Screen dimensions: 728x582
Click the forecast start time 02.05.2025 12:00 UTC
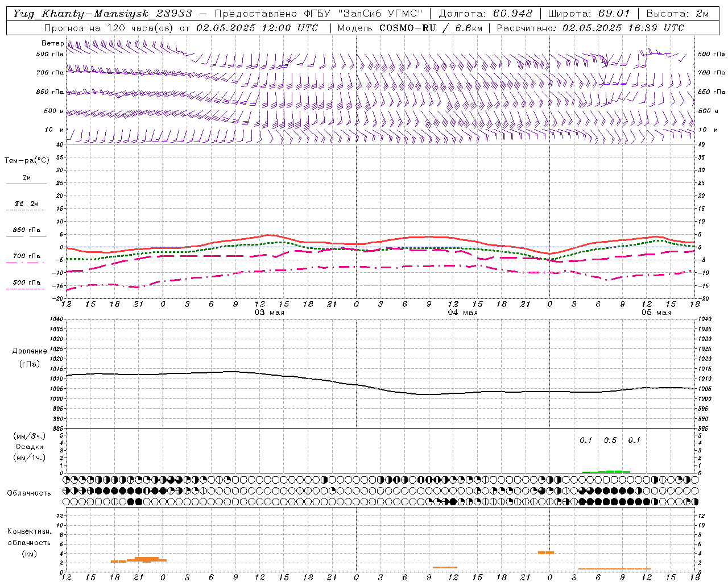(x=257, y=28)
